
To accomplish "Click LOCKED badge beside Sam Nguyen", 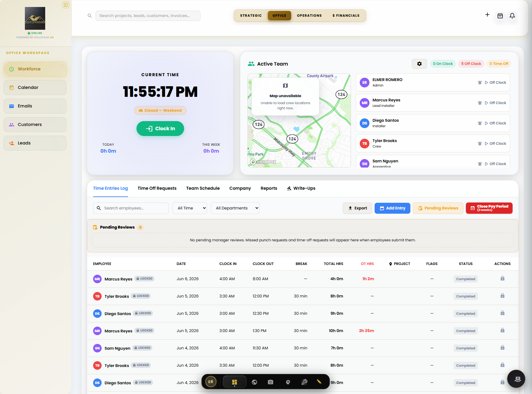I will (x=143, y=348).
